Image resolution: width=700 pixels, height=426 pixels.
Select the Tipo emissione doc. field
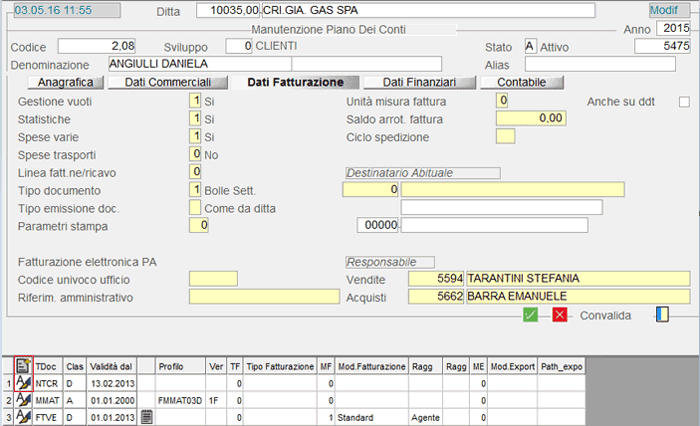pos(195,207)
